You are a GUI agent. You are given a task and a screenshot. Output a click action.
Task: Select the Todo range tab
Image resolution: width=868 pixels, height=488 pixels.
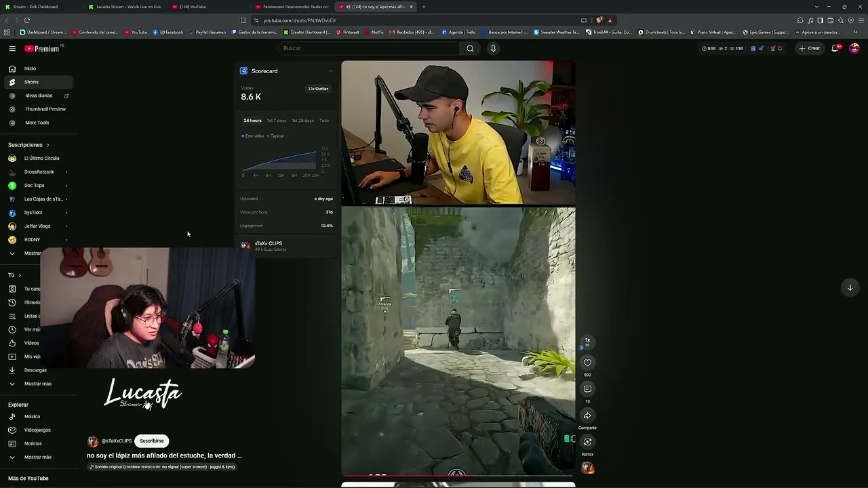click(324, 121)
